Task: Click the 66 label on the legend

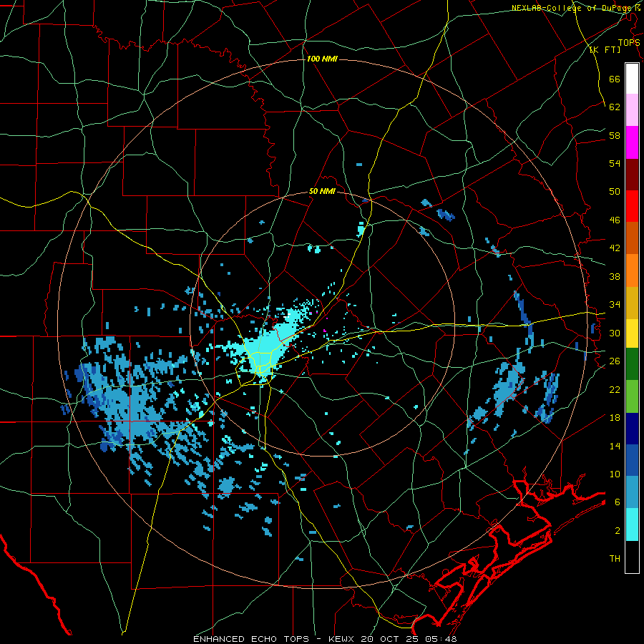Action: (x=615, y=79)
